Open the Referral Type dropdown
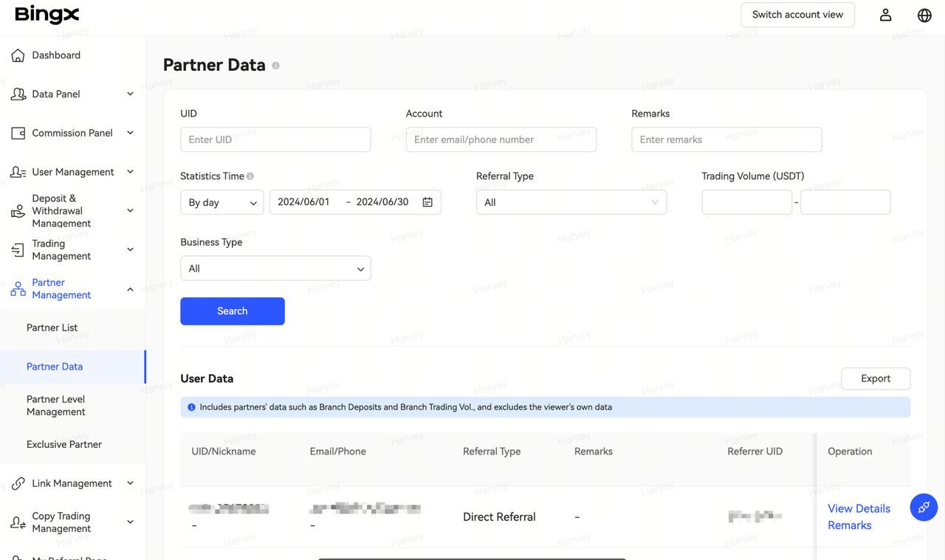The width and height of the screenshot is (945, 560). [x=571, y=202]
